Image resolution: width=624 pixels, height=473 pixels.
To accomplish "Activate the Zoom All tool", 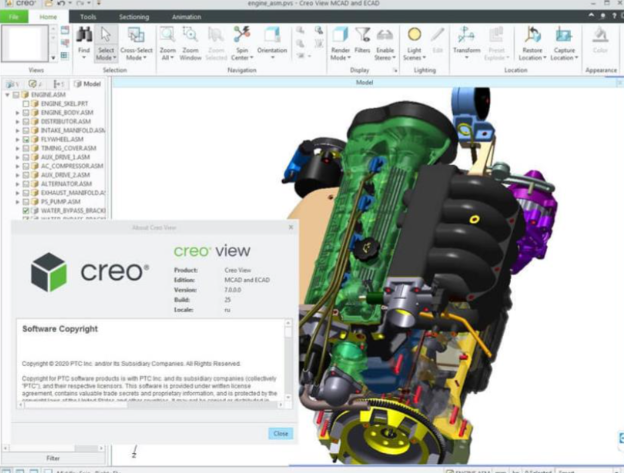I will pyautogui.click(x=168, y=39).
